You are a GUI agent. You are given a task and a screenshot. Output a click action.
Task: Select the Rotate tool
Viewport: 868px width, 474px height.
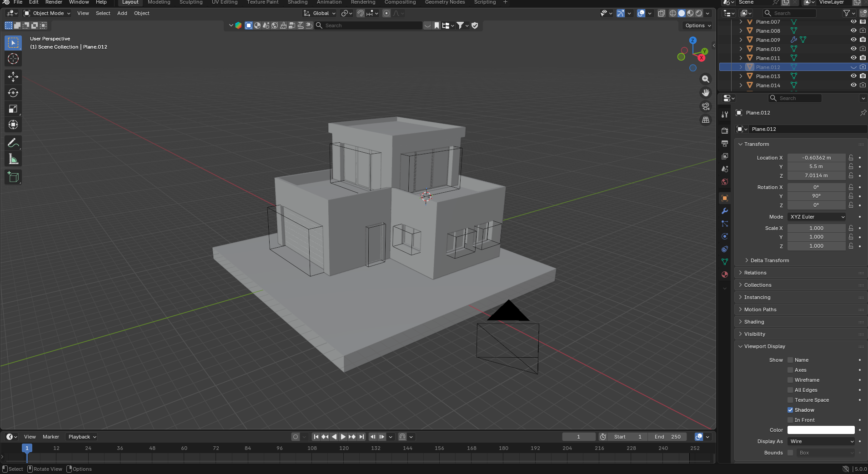[13, 93]
